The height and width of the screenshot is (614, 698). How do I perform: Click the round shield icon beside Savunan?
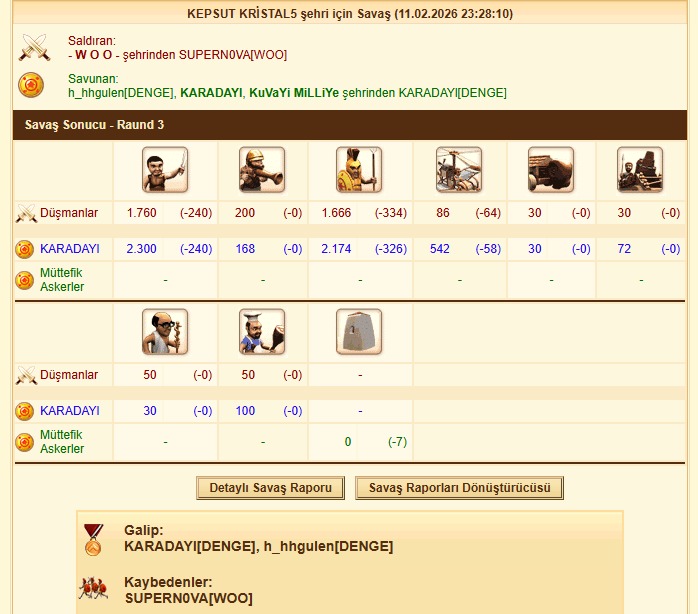31,85
